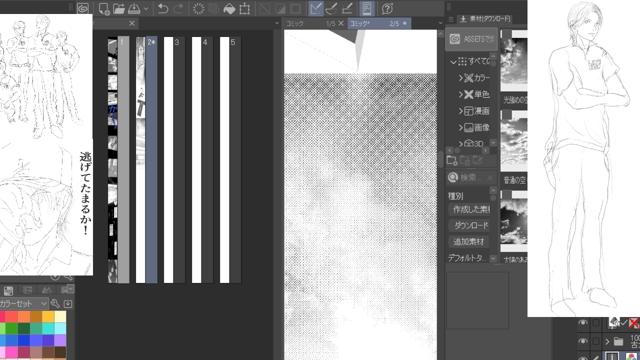
Task: Click the New document icon in toolbar
Action: 104,9
